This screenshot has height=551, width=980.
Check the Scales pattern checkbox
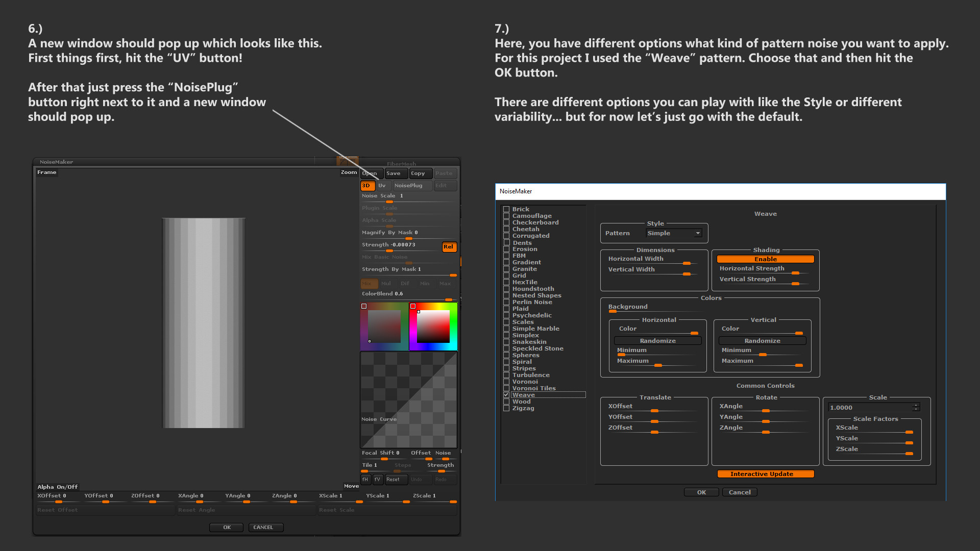506,322
